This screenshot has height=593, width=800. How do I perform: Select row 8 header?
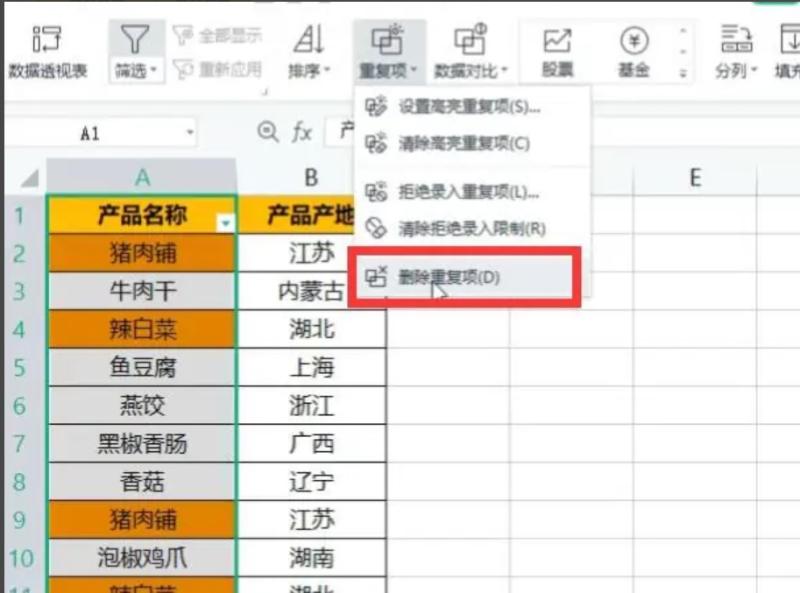tap(19, 482)
